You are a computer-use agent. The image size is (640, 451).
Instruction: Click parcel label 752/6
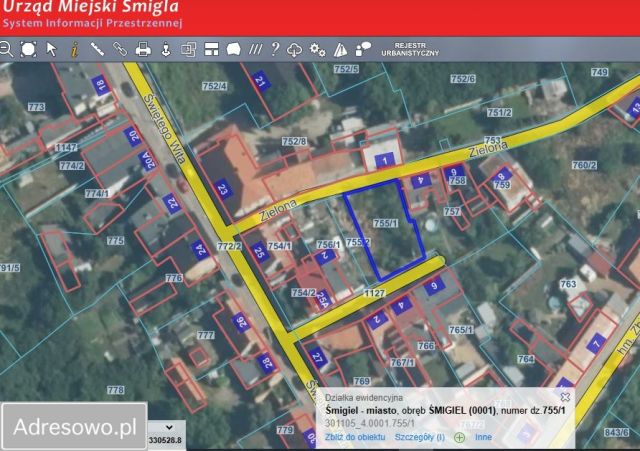tap(463, 78)
